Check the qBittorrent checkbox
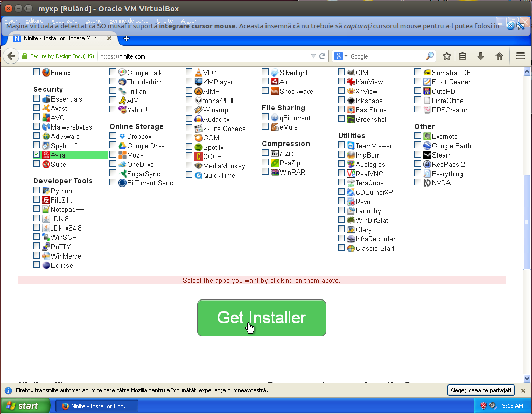Viewport: 532px width, 414px height. click(x=265, y=117)
